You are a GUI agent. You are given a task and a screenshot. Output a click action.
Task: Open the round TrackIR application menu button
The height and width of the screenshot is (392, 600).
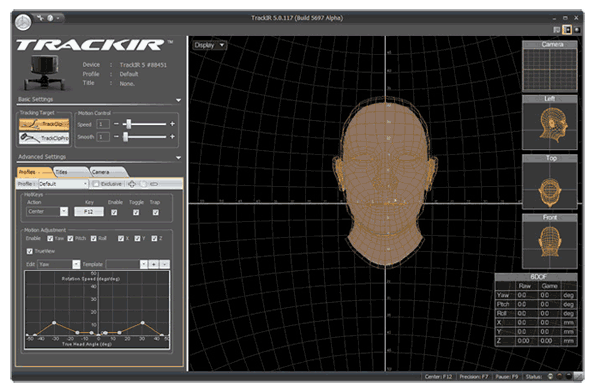(x=23, y=22)
